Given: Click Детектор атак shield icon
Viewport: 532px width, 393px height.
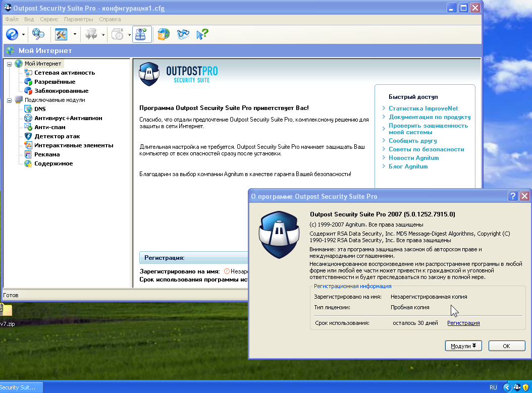Looking at the screenshot, I should (x=28, y=136).
